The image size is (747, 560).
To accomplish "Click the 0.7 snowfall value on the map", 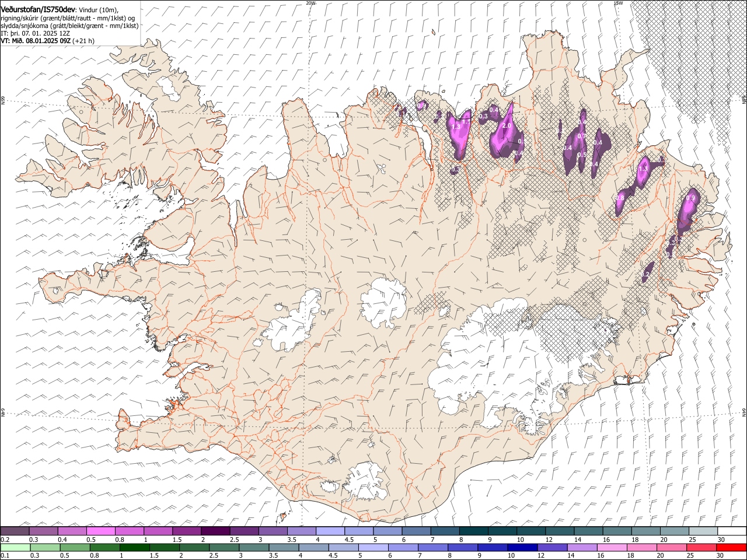I will coord(581,136).
